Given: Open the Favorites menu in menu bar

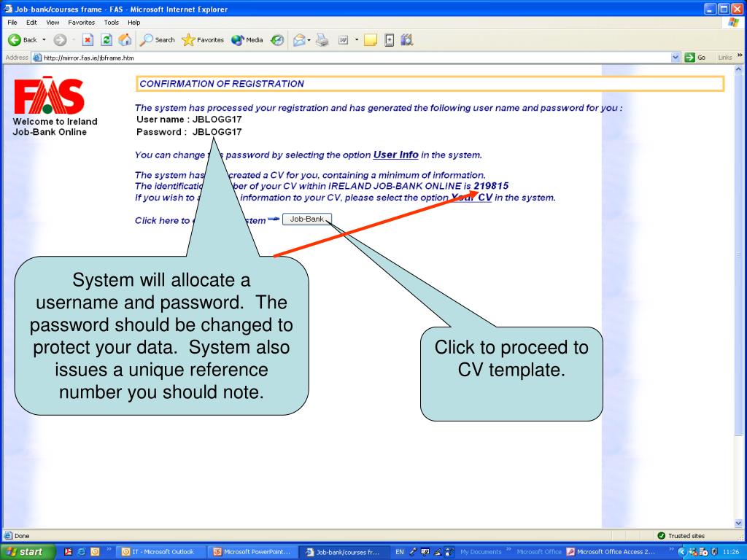Looking at the screenshot, I should coord(81,23).
